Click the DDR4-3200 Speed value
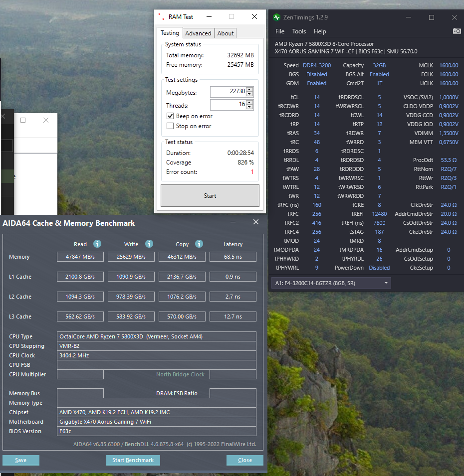Viewport: 464px width, 476px height. point(317,65)
